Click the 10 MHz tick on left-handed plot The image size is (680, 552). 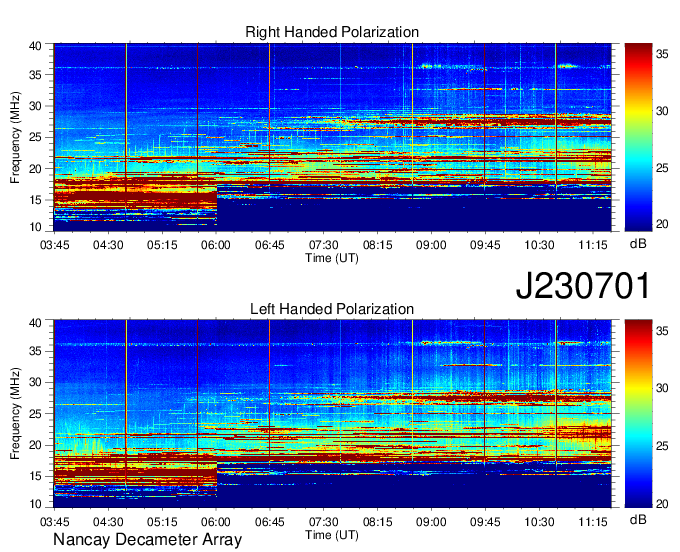pyautogui.click(x=35, y=504)
